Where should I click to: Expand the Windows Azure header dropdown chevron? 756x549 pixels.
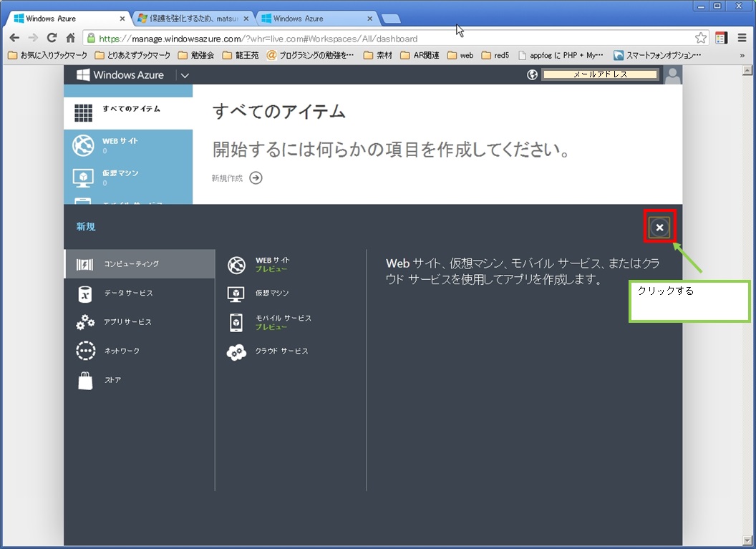click(185, 75)
